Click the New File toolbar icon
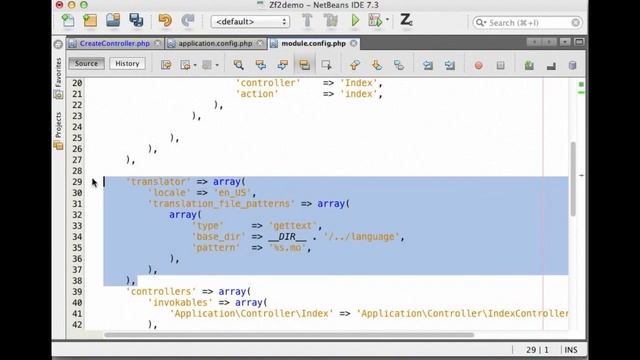 (68, 20)
